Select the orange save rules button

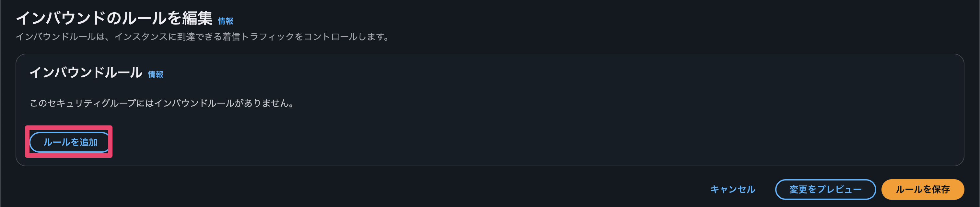point(922,189)
